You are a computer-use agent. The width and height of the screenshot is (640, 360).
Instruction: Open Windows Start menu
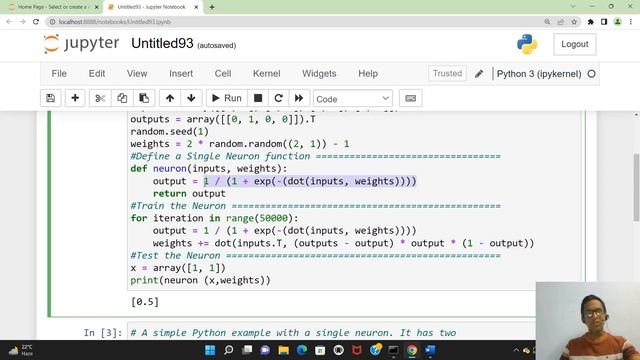210,350
